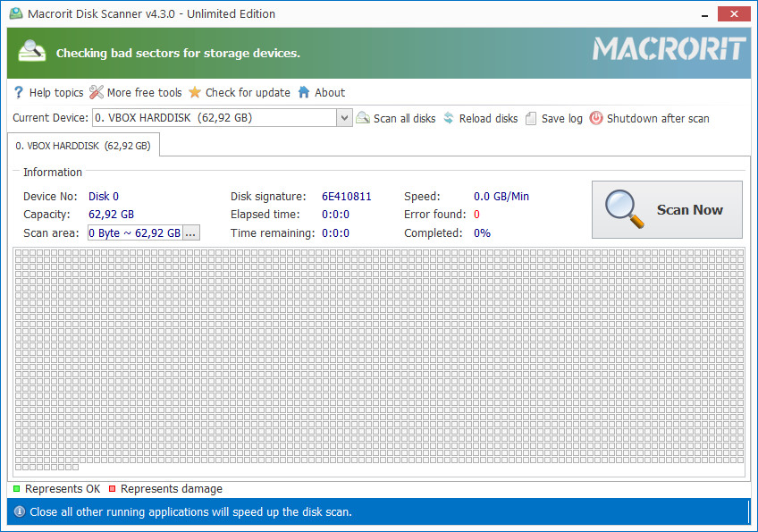Click the Check for update star icon
758x532 pixels.
195,93
